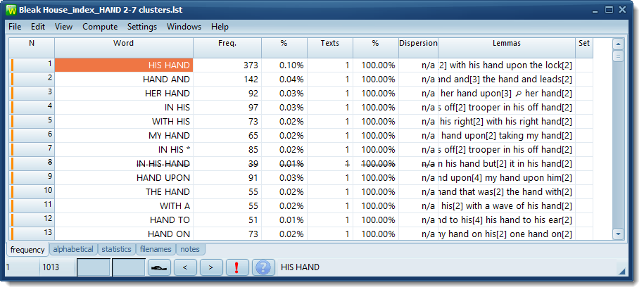This screenshot has width=644, height=292.
Task: Switch to the notes tab
Action: (190, 249)
